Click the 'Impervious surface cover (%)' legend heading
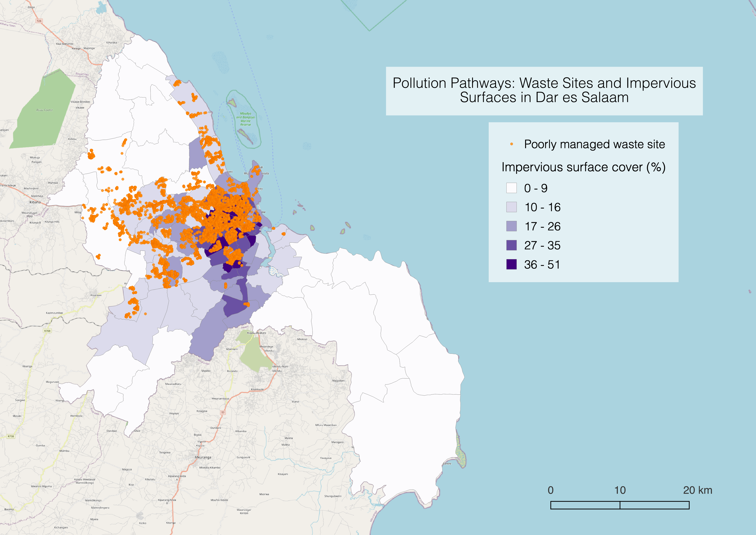 (x=584, y=167)
